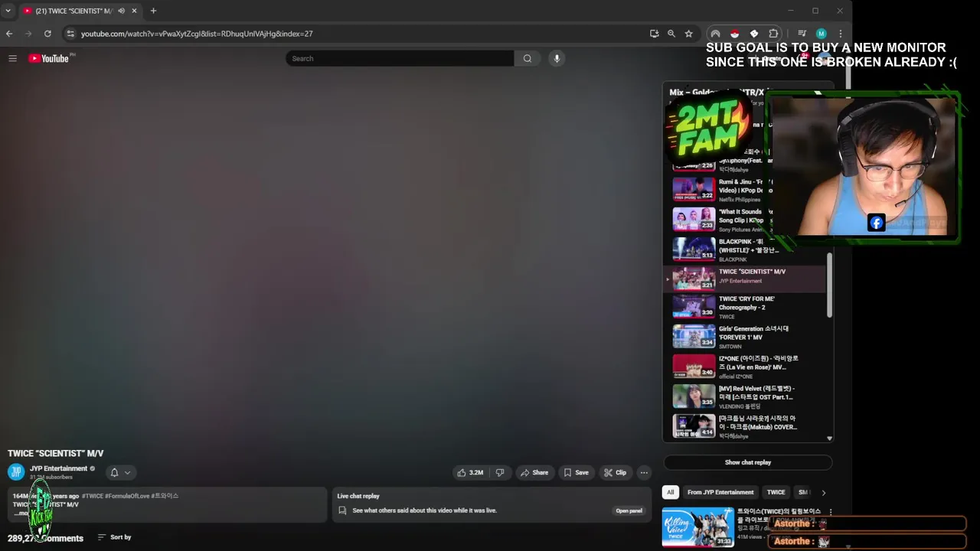
Task: Click the address bar URL
Action: click(x=197, y=34)
